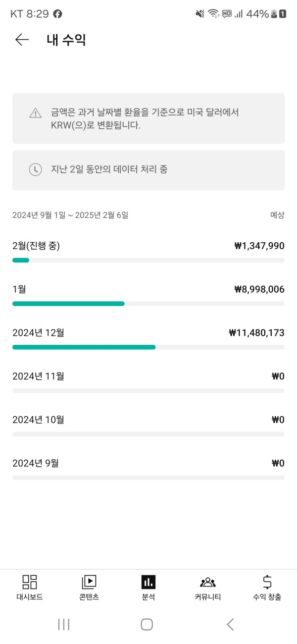
Task: Select the 분석 analytics icon
Action: (148, 582)
